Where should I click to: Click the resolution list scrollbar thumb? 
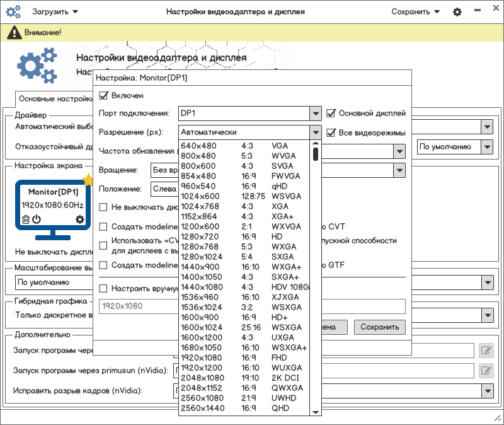316,154
